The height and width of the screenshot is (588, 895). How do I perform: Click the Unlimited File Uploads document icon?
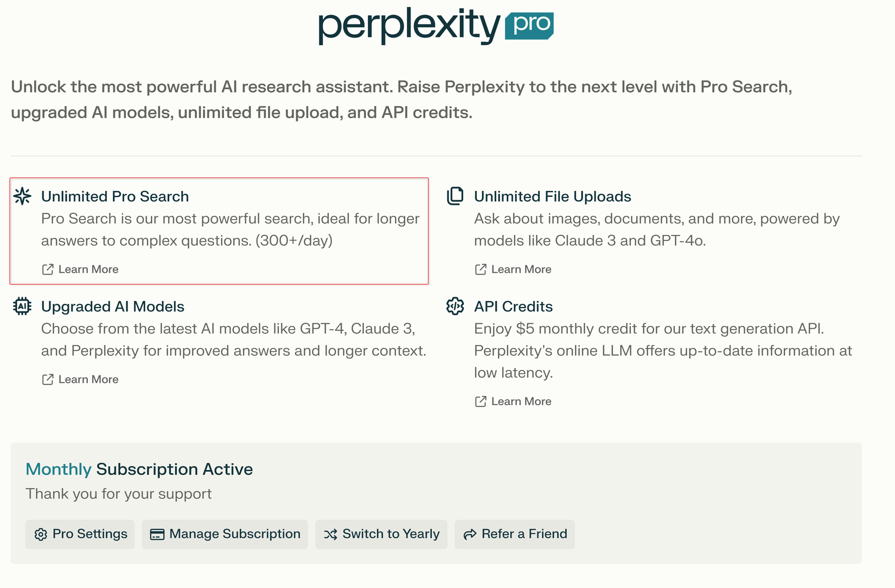pyautogui.click(x=455, y=196)
